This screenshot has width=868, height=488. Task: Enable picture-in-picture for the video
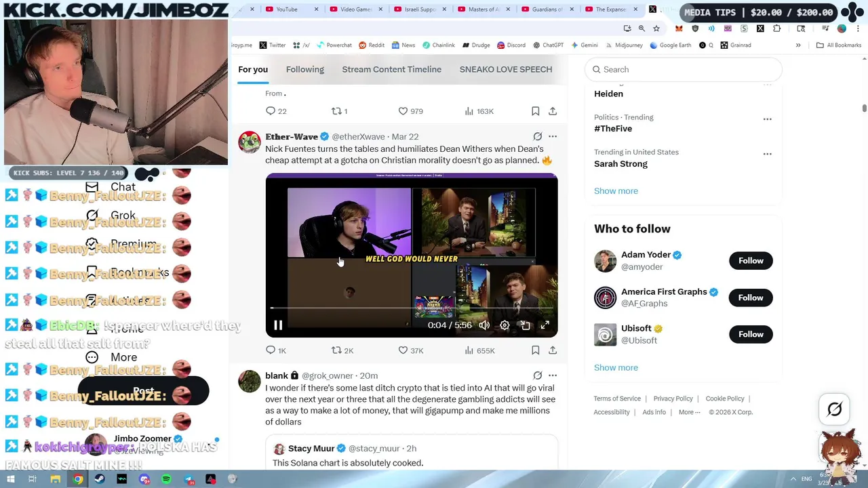tap(525, 325)
